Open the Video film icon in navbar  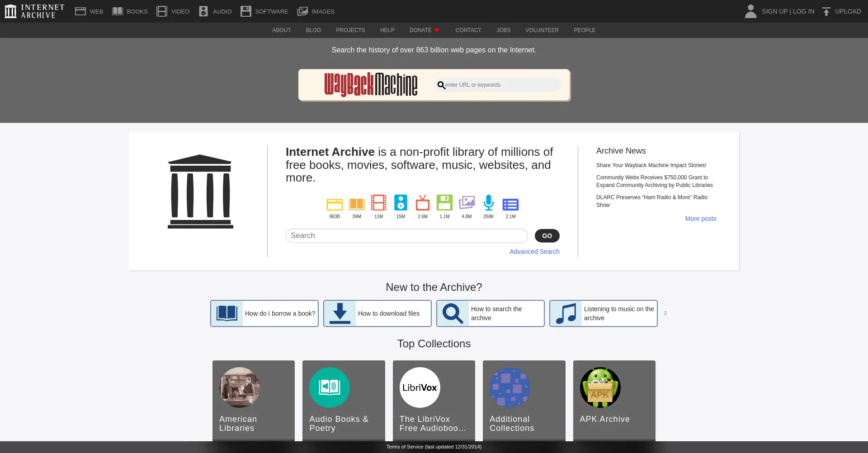pyautogui.click(x=162, y=11)
